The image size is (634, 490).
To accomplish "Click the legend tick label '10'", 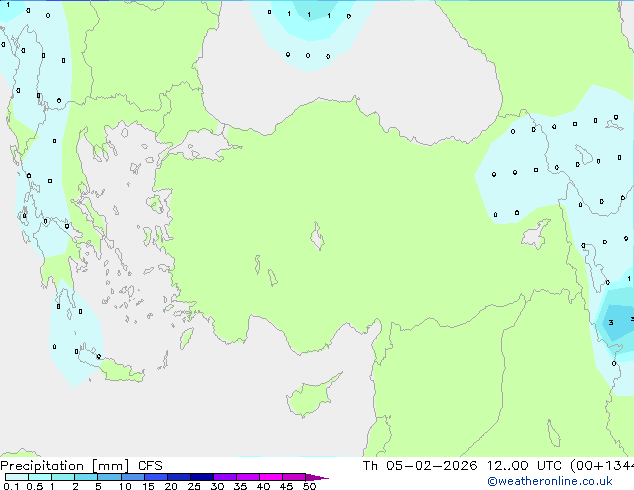I will coord(125,486).
